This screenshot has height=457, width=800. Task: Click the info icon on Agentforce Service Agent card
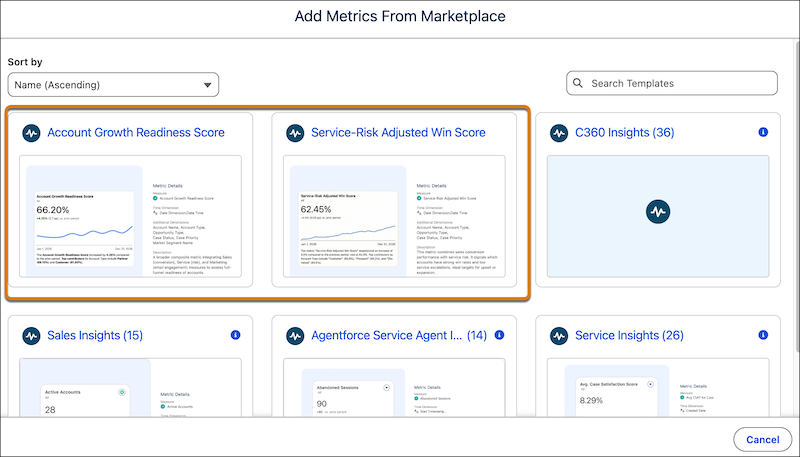tap(499, 335)
